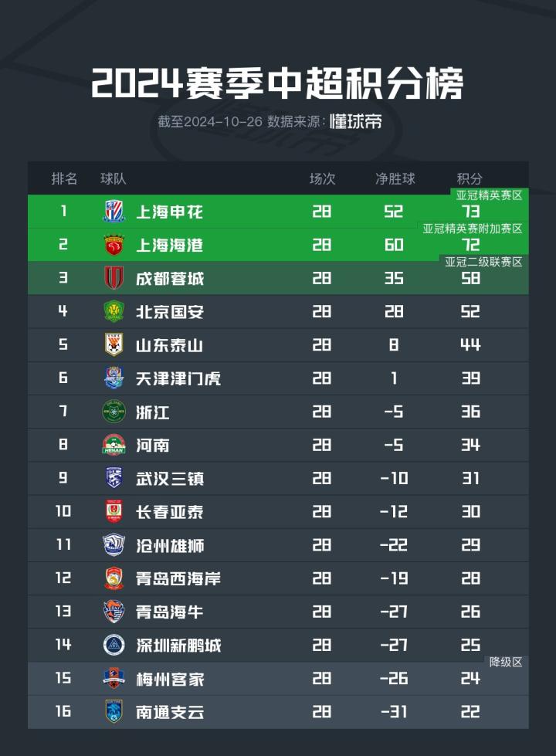Click the 上海申花 team logo
Viewport: 556px width, 756px height.
click(114, 212)
